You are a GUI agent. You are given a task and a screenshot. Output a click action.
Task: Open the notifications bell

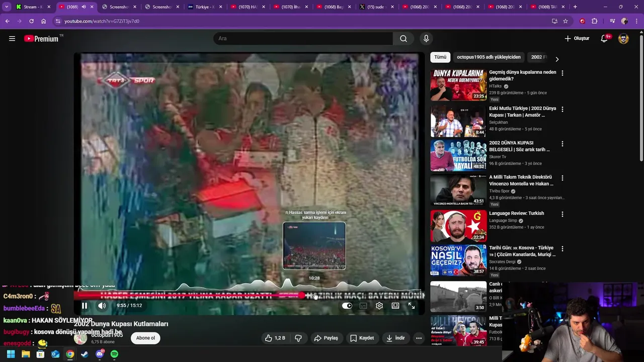tap(604, 39)
